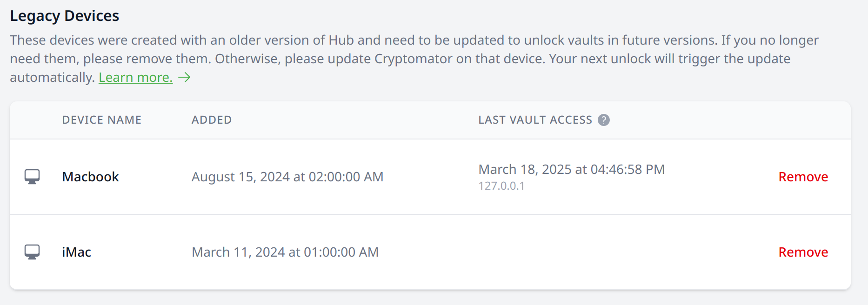Click the Added column header
Image resolution: width=868 pixels, height=305 pixels.
point(212,120)
